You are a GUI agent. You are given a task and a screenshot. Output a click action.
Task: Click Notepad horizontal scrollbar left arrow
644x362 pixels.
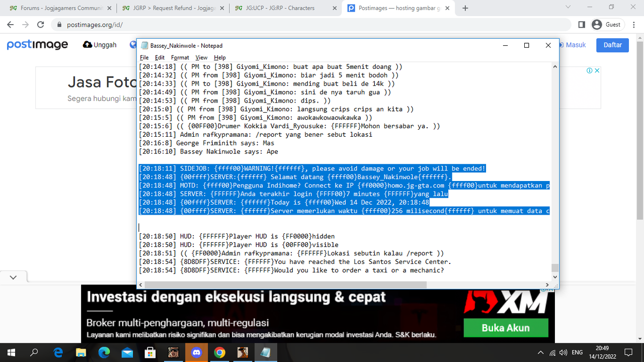[141, 285]
